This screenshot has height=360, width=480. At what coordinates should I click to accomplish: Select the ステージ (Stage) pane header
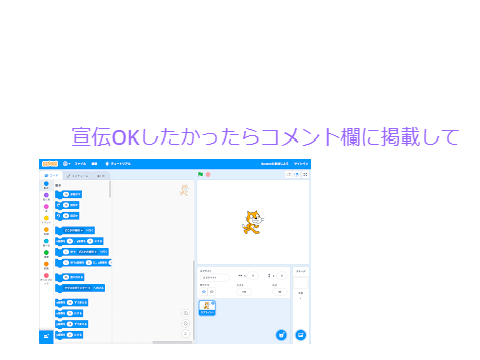coord(301,271)
